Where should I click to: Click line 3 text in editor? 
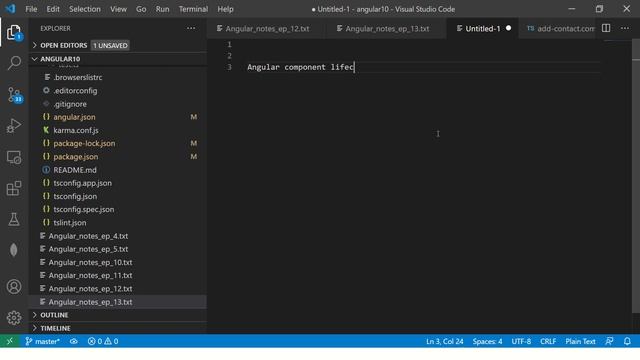300,67
